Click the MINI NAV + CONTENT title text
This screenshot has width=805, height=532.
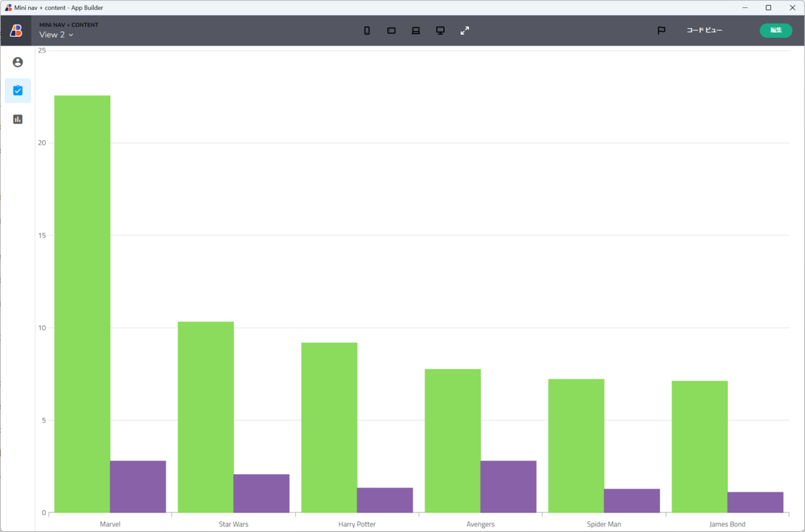(x=68, y=25)
